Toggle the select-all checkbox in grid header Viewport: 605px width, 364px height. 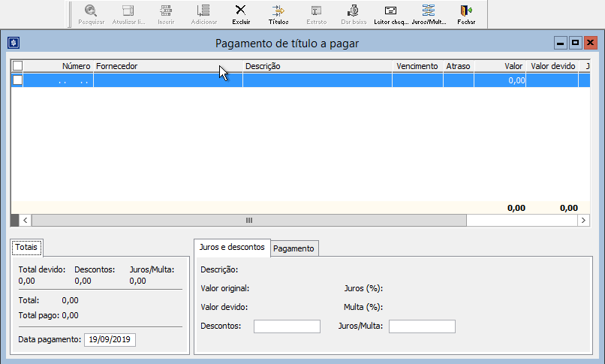[x=17, y=66]
